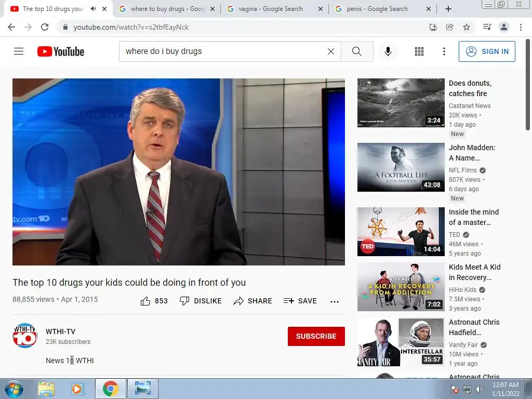The height and width of the screenshot is (399, 532).
Task: Open the pictures app taskbar icon
Action: 142,389
